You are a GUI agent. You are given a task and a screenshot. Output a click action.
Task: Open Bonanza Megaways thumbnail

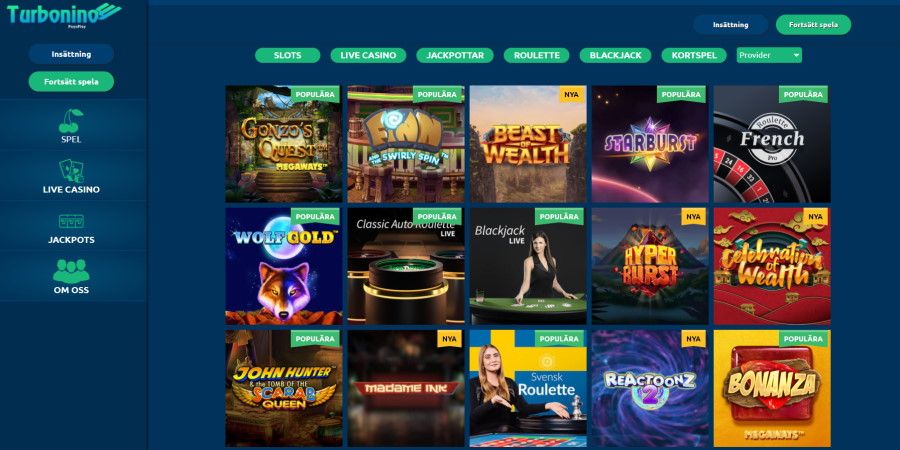pyautogui.click(x=772, y=389)
